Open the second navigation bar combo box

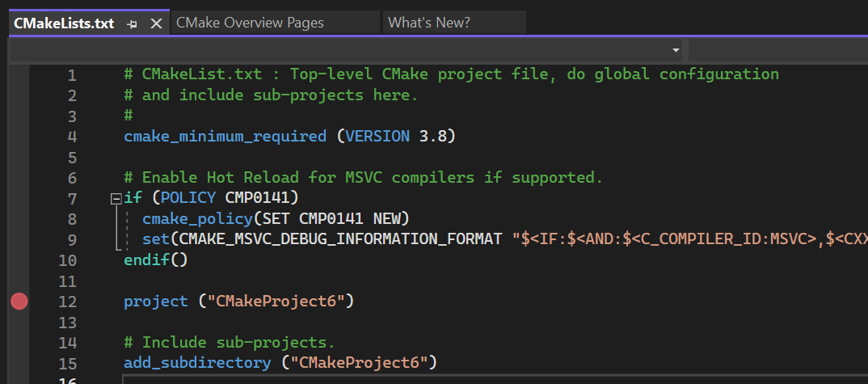click(776, 50)
